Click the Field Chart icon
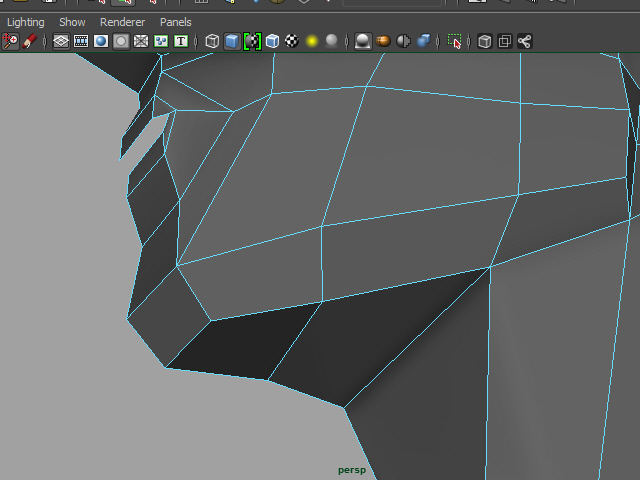Screen dimensions: 640x480 click(141, 41)
